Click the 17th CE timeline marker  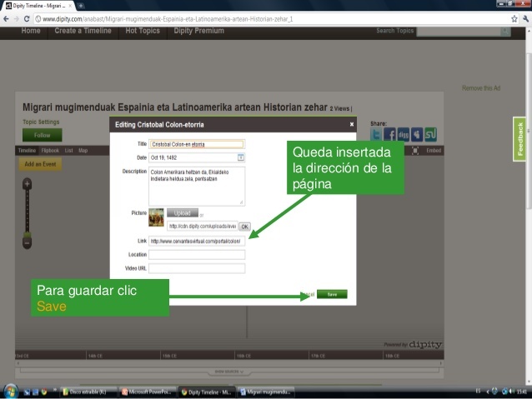coord(318,356)
